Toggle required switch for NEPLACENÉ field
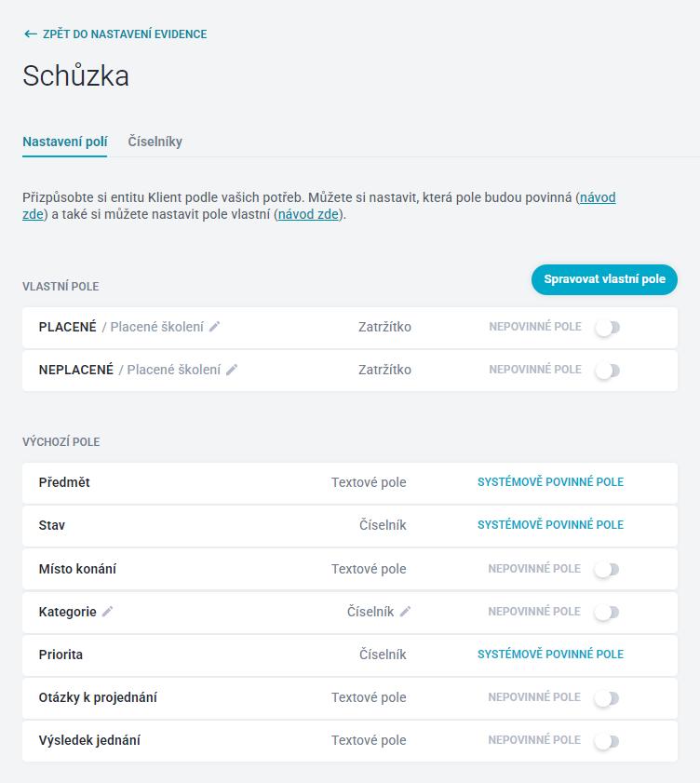Viewport: 700px width, 783px height. (607, 371)
